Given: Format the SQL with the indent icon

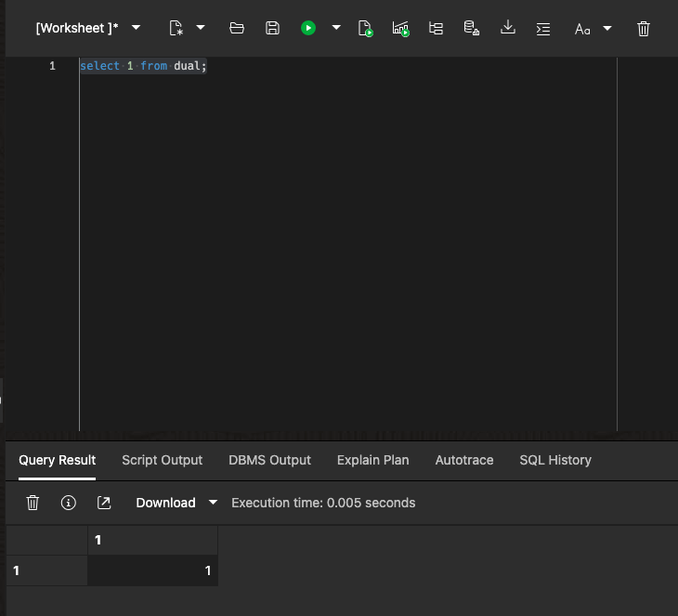Looking at the screenshot, I should coord(543,29).
